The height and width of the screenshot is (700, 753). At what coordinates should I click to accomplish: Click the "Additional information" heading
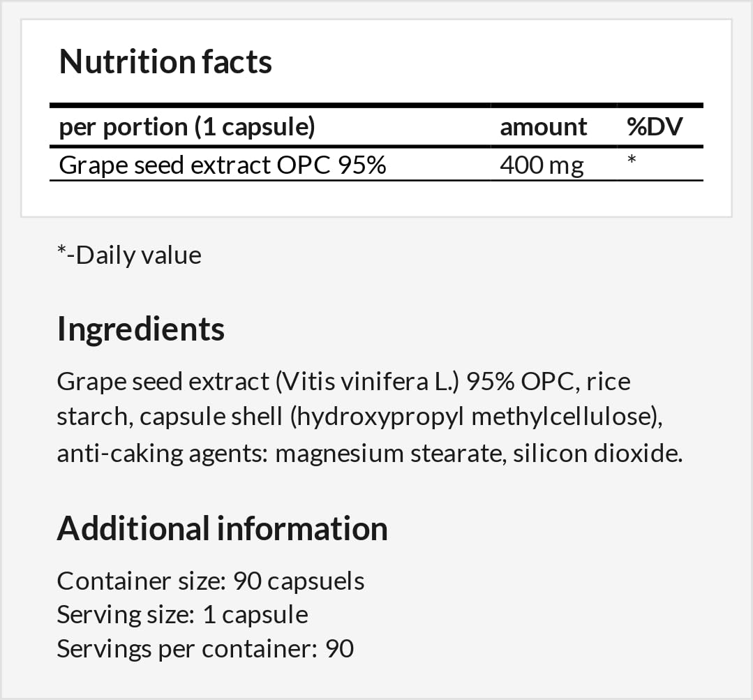click(x=222, y=528)
